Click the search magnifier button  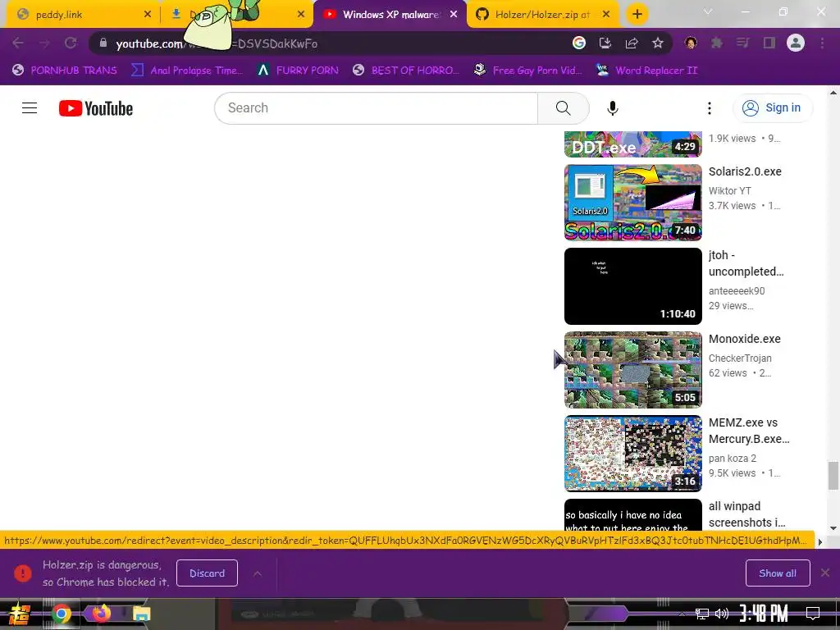pos(563,108)
